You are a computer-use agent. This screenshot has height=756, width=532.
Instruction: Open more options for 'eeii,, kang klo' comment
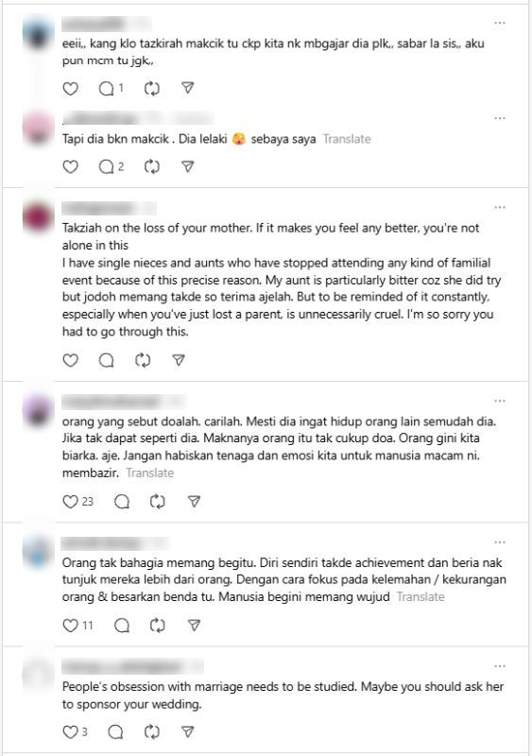pyautogui.click(x=500, y=23)
